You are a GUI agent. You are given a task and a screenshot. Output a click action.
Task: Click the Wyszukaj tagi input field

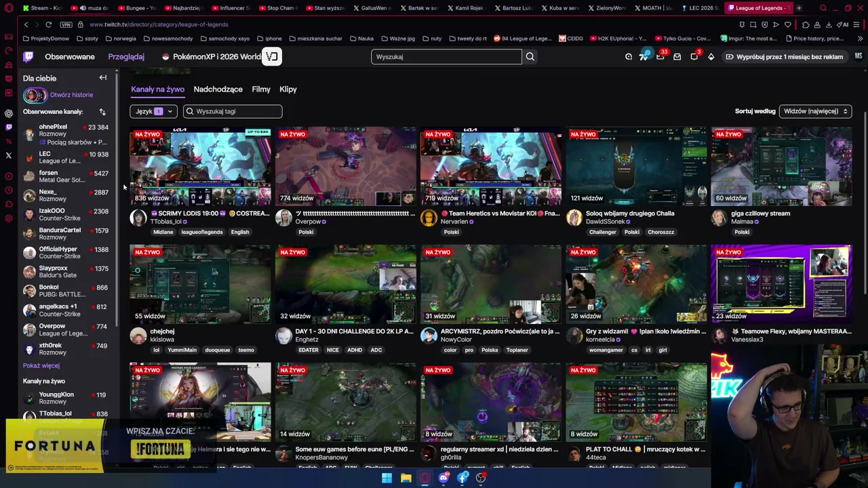pos(233,111)
